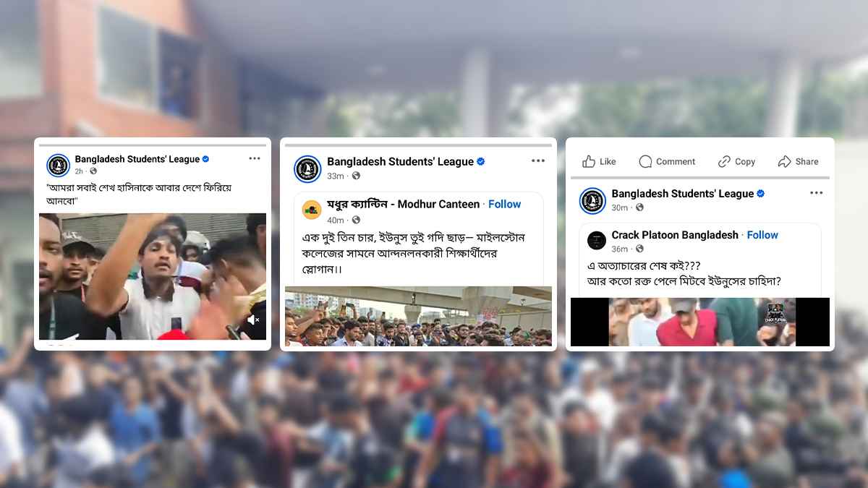This screenshot has height=488, width=868.
Task: Open the three-dot menu of the middle post
Action: point(538,160)
